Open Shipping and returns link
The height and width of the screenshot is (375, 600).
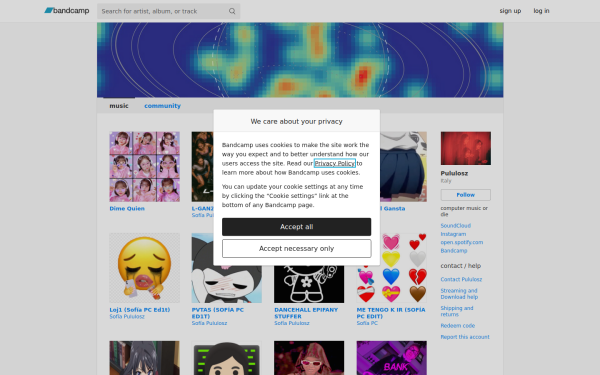coord(457,311)
